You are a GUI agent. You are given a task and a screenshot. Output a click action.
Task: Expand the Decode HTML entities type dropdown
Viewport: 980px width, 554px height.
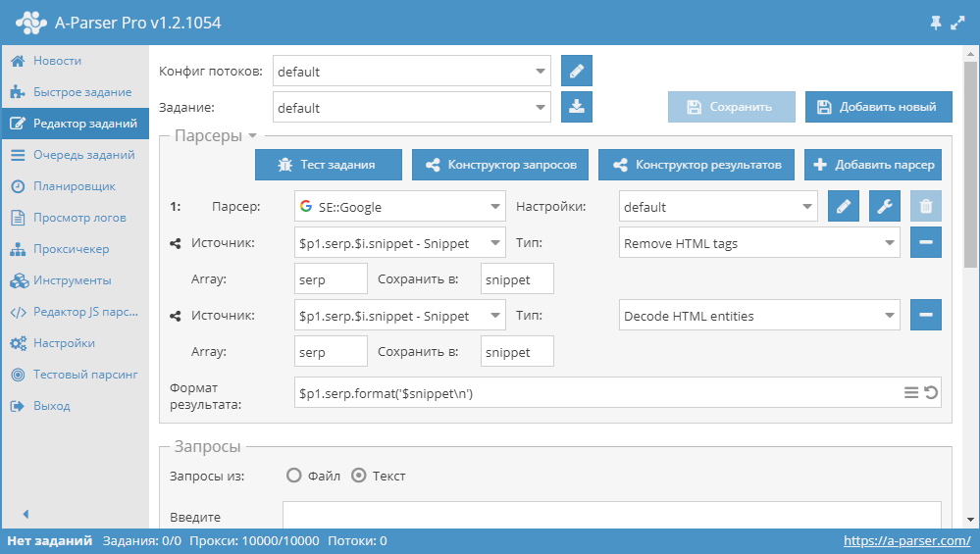click(759, 315)
